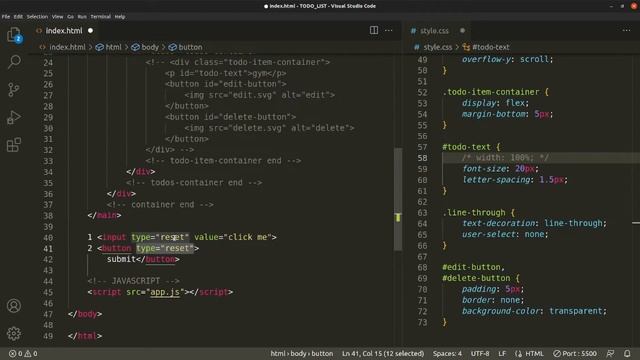Image resolution: width=640 pixels, height=360 pixels.
Task: Split the index.html editor right
Action: pos(374,30)
